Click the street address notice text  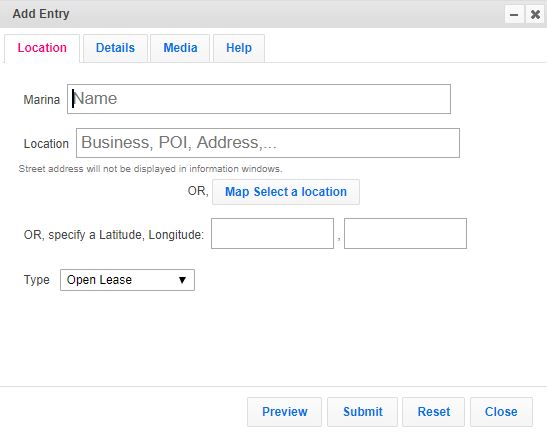[150, 169]
